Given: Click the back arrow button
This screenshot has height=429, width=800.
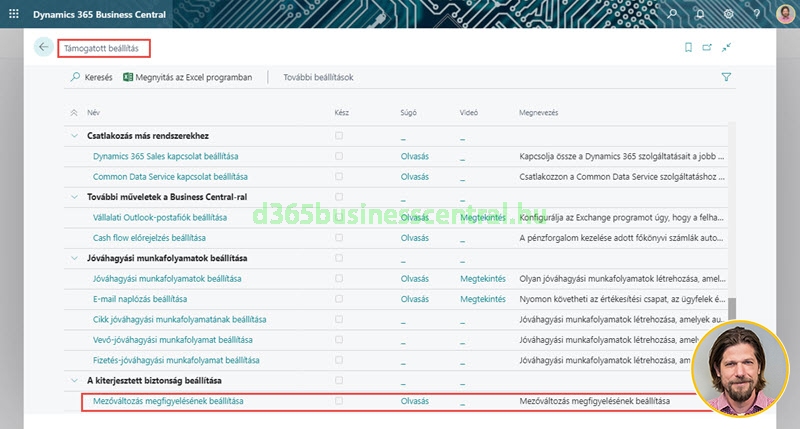Looking at the screenshot, I should click(43, 47).
